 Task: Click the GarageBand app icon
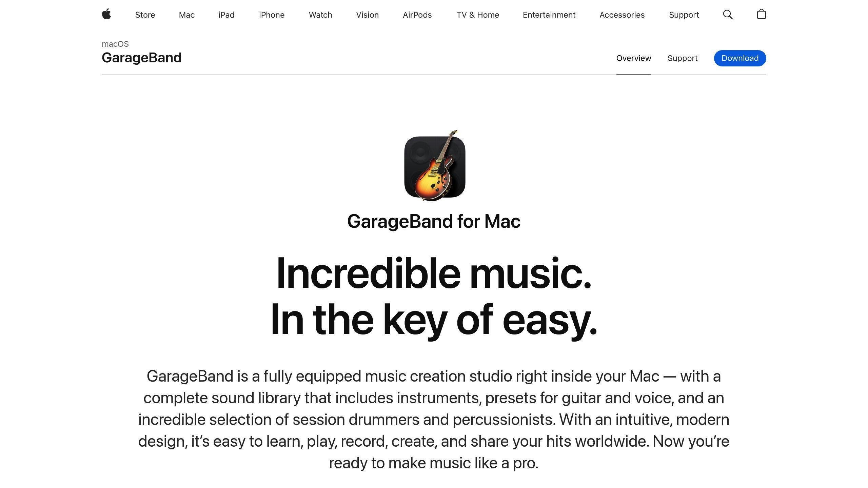coord(434,165)
